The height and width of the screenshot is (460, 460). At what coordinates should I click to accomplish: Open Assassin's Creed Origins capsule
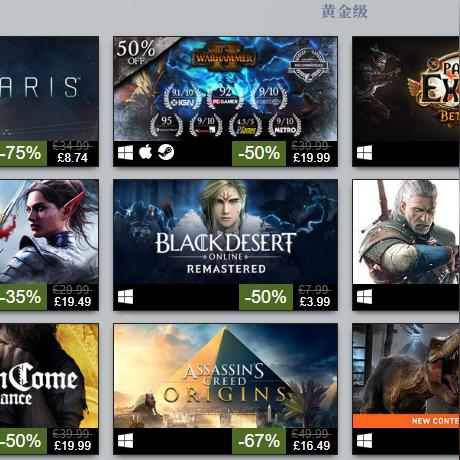click(225, 376)
